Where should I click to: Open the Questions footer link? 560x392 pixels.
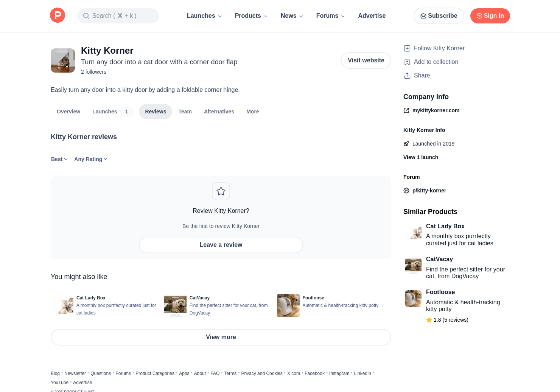click(101, 373)
